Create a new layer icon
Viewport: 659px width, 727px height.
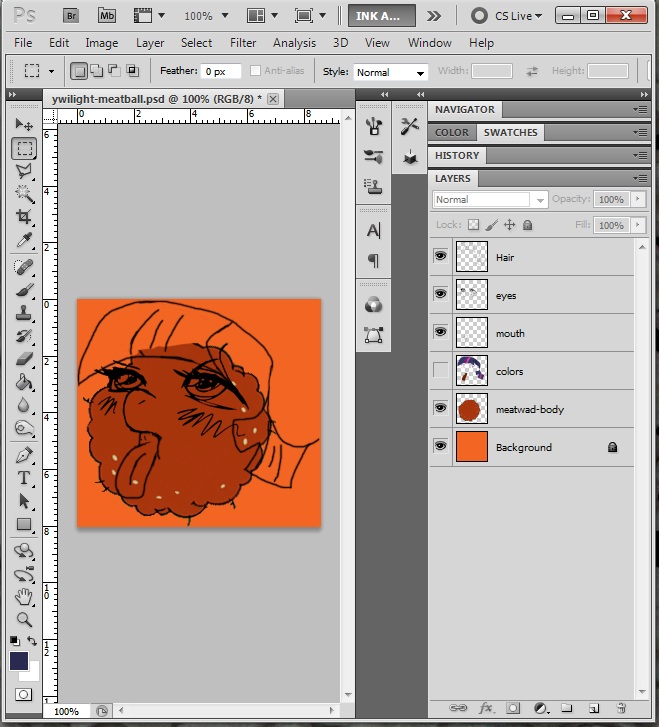point(593,708)
